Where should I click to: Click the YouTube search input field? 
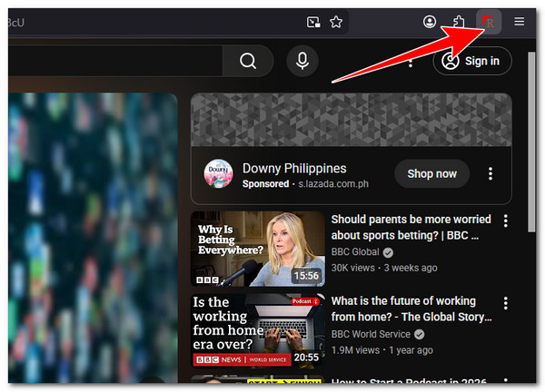(114, 61)
